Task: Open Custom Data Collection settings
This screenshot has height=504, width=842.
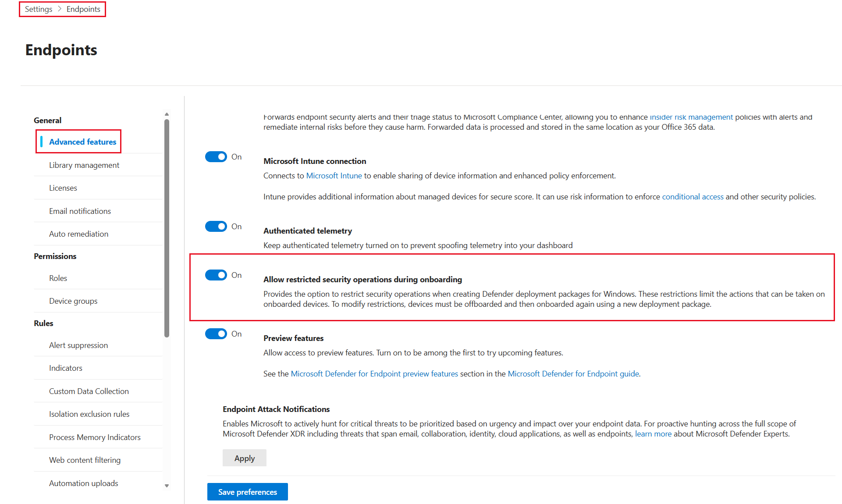Action: click(x=89, y=391)
